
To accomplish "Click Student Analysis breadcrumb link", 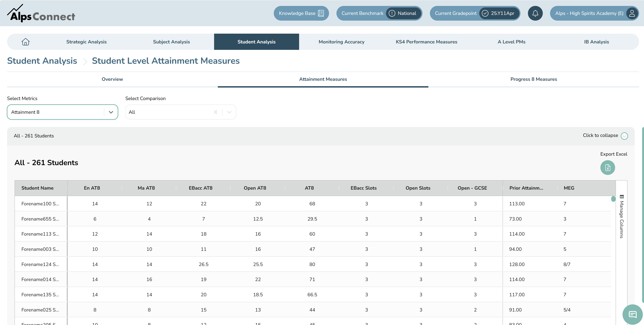I will click(42, 61).
